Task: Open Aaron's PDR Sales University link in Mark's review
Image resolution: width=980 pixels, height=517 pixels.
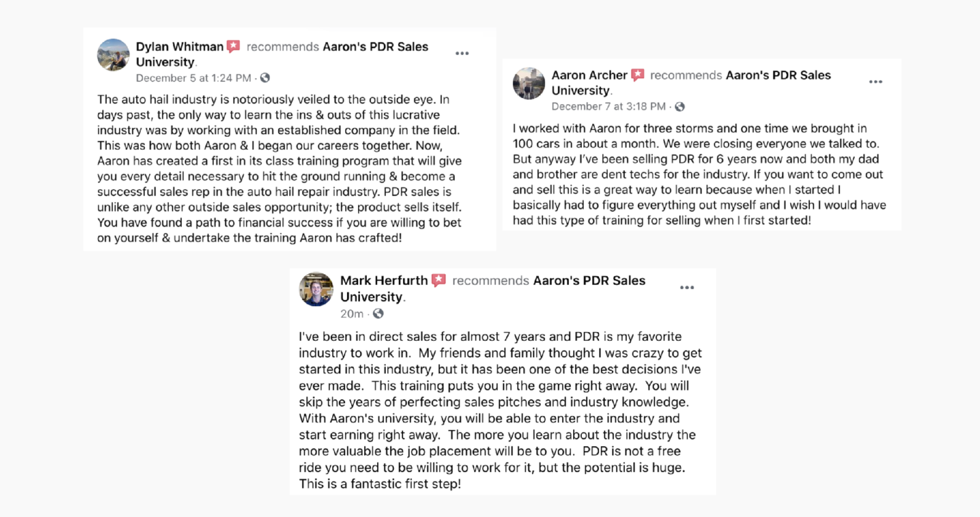Action: pos(589,280)
